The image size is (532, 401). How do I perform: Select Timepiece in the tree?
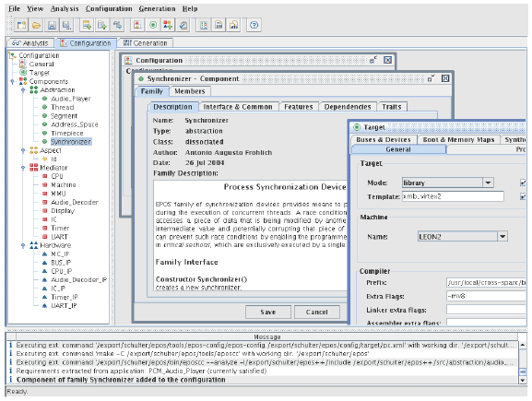(66, 134)
